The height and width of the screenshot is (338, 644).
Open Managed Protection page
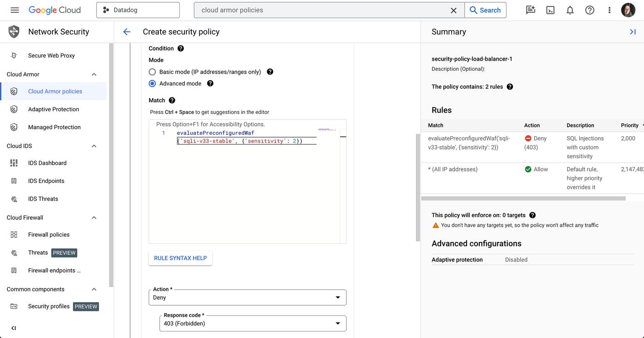(x=54, y=127)
